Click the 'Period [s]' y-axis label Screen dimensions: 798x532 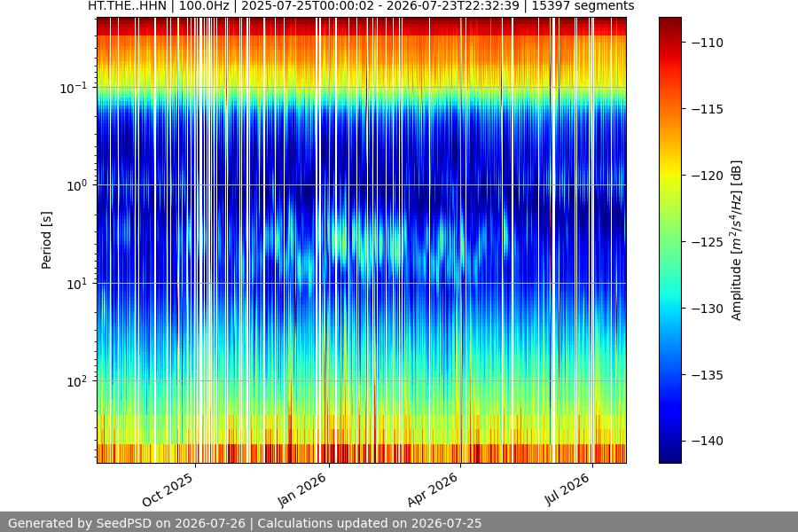pos(46,240)
